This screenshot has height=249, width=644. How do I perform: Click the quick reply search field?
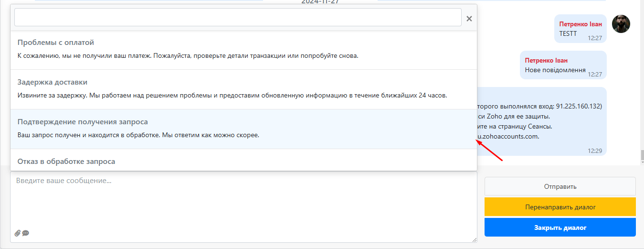(x=238, y=17)
